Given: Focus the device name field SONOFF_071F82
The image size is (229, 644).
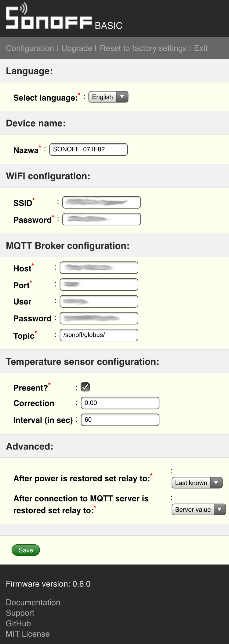Looking at the screenshot, I should [x=89, y=149].
